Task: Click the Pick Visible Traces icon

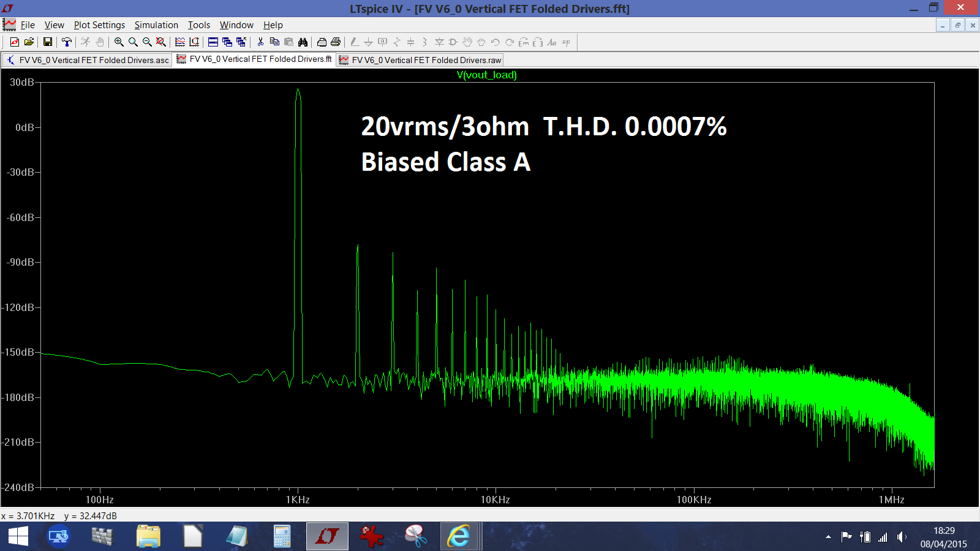Action: point(180,42)
